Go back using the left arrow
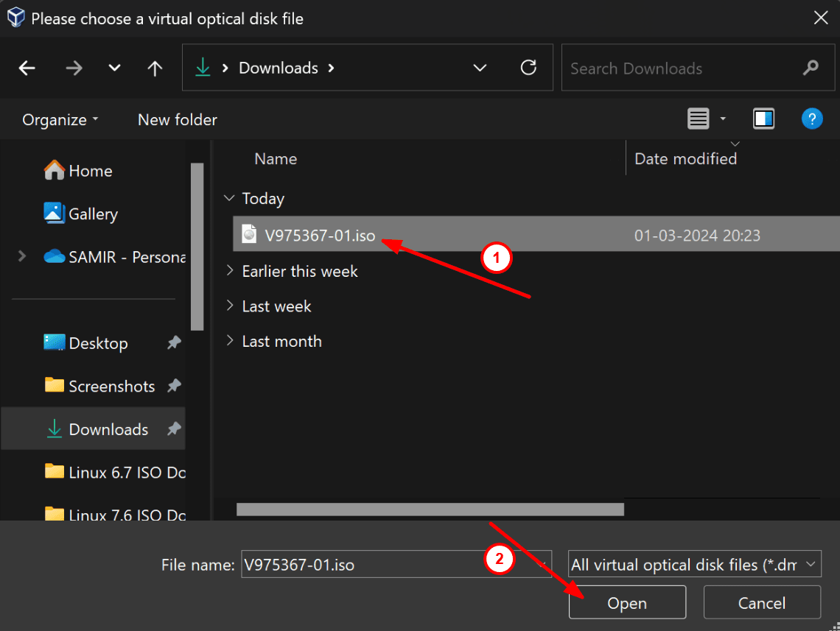Viewport: 840px width, 631px height. tap(27, 68)
